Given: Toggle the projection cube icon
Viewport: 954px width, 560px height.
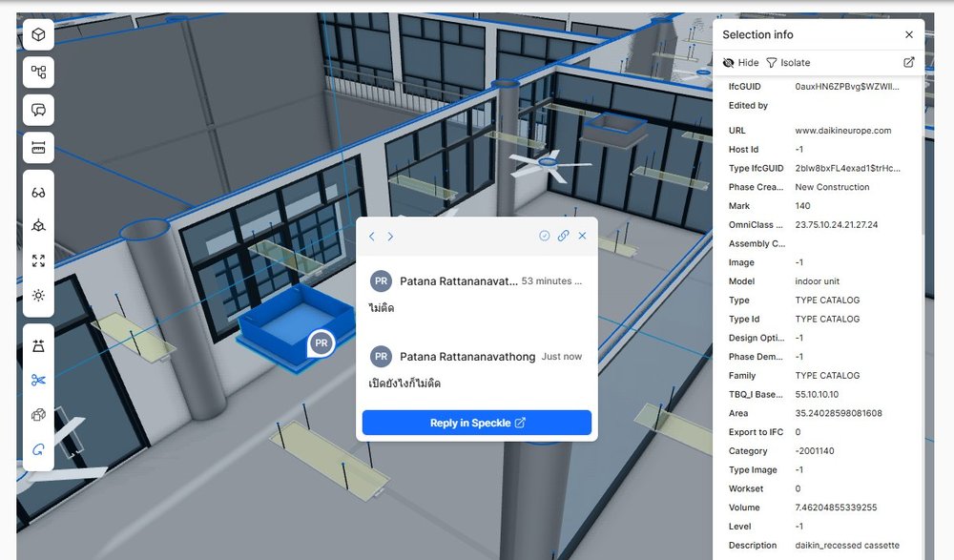Looking at the screenshot, I should pyautogui.click(x=38, y=226).
